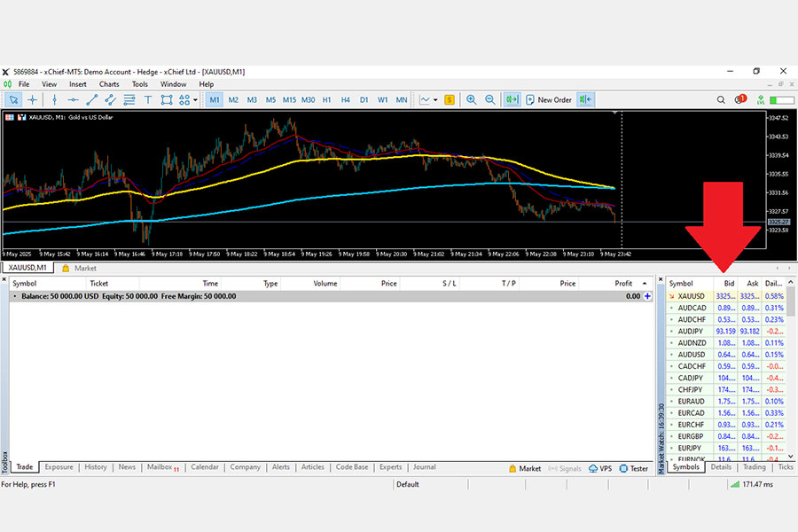798x532 pixels.
Task: Open the New Order dialog
Action: click(x=549, y=100)
